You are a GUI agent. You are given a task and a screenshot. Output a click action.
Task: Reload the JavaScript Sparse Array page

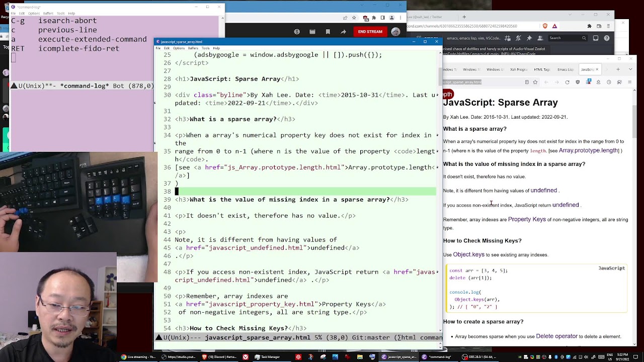[567, 82]
